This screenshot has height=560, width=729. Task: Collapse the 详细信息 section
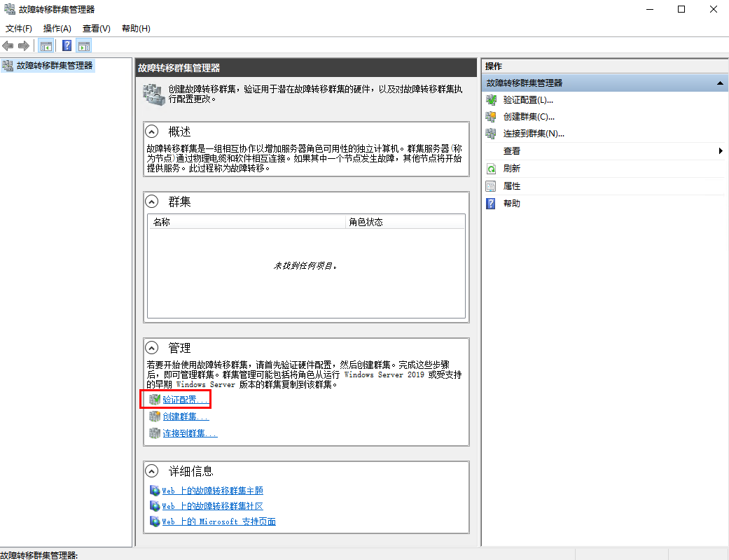[151, 471]
